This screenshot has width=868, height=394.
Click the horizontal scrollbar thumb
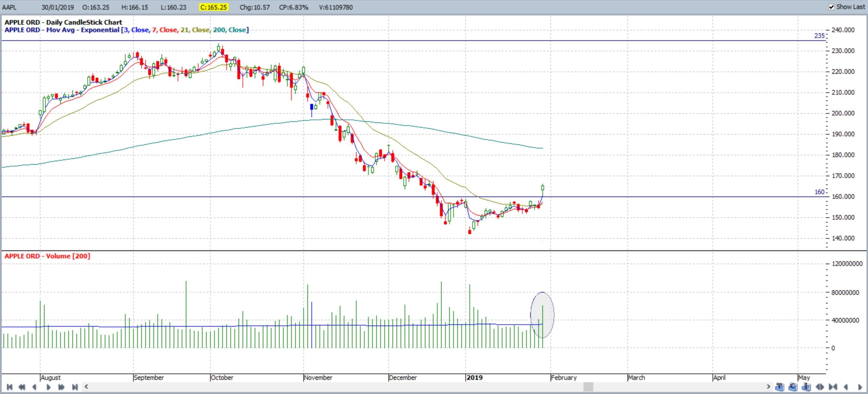point(588,387)
